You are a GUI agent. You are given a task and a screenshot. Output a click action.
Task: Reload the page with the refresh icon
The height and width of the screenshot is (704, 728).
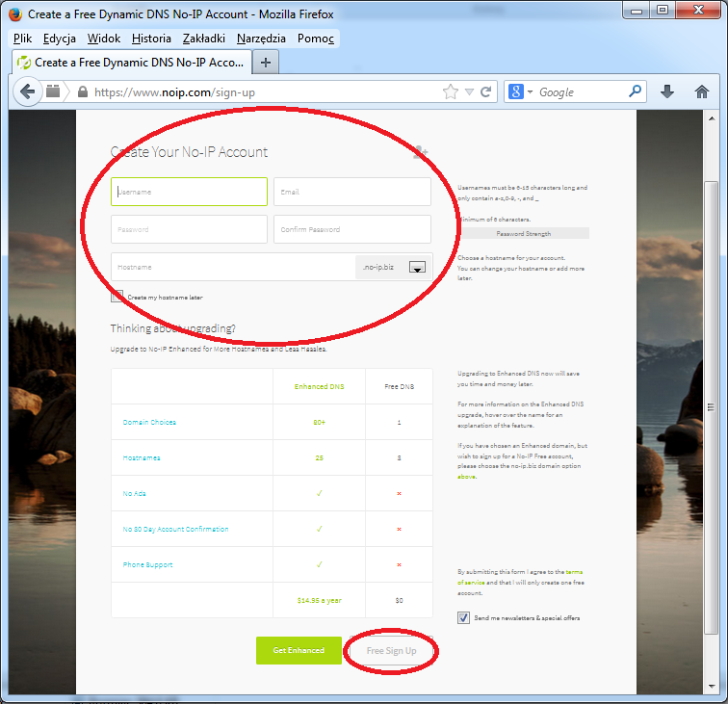click(x=485, y=91)
